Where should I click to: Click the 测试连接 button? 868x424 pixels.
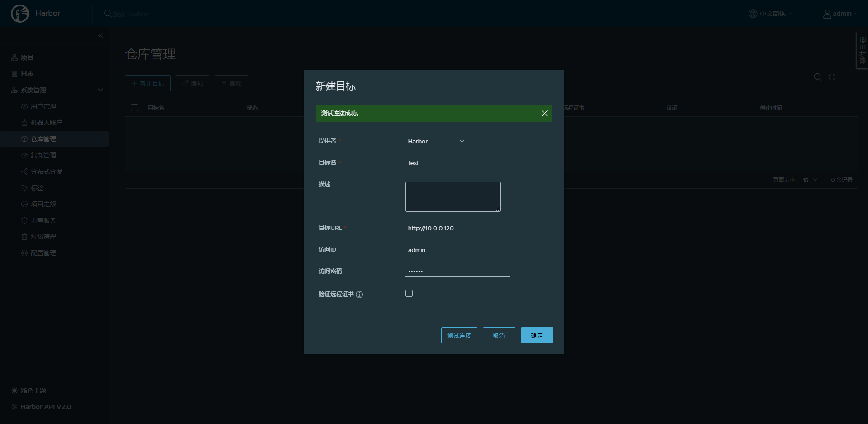(459, 335)
